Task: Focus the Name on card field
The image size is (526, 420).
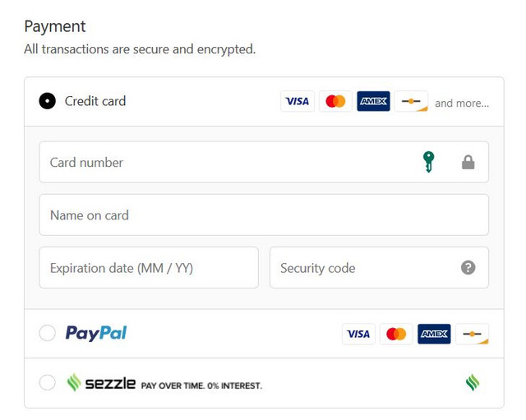Action: (263, 215)
